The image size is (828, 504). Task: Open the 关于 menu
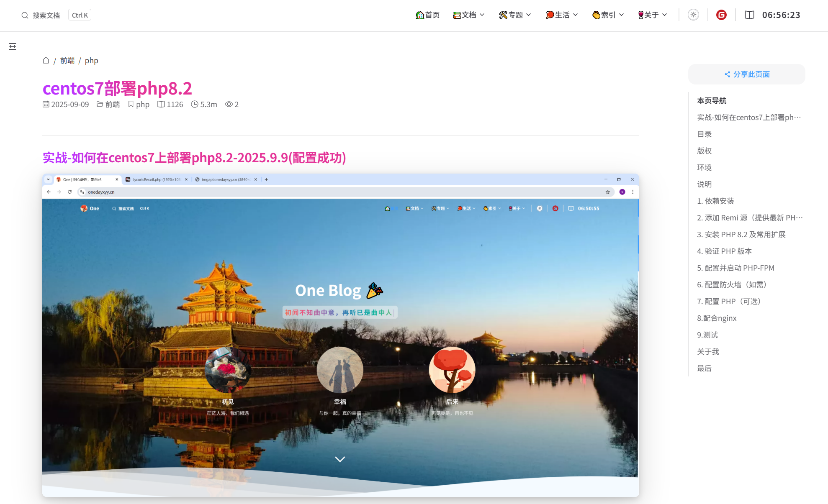pos(652,15)
